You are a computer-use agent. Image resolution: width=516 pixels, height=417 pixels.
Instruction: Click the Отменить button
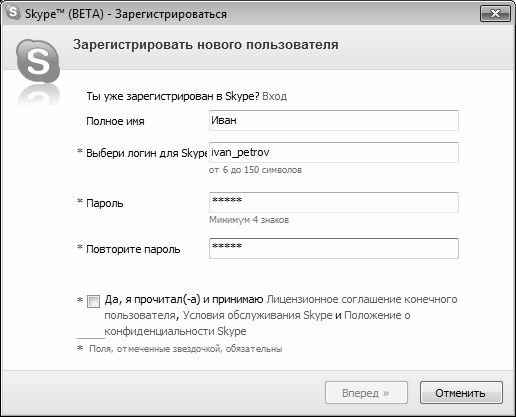coord(461,393)
